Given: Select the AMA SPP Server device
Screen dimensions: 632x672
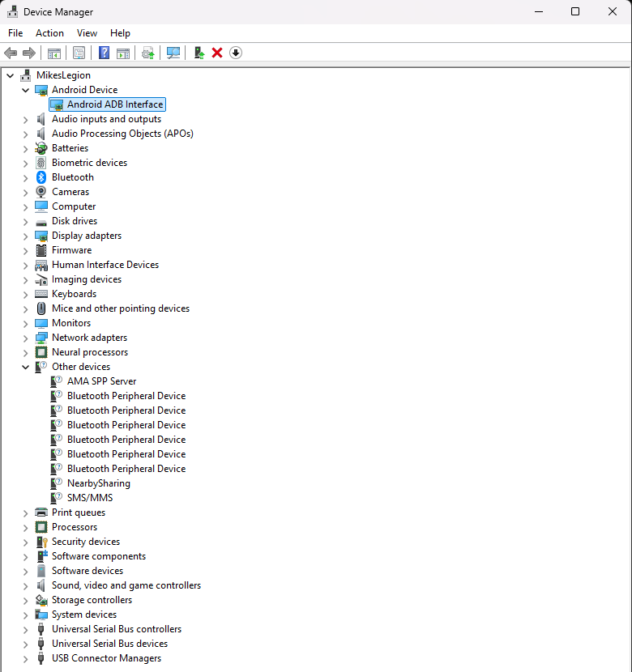Looking at the screenshot, I should click(x=101, y=381).
